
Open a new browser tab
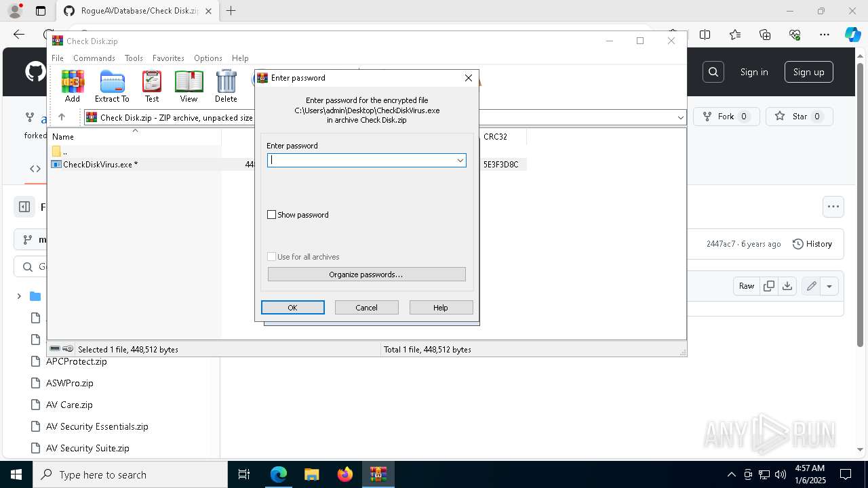tap(231, 11)
